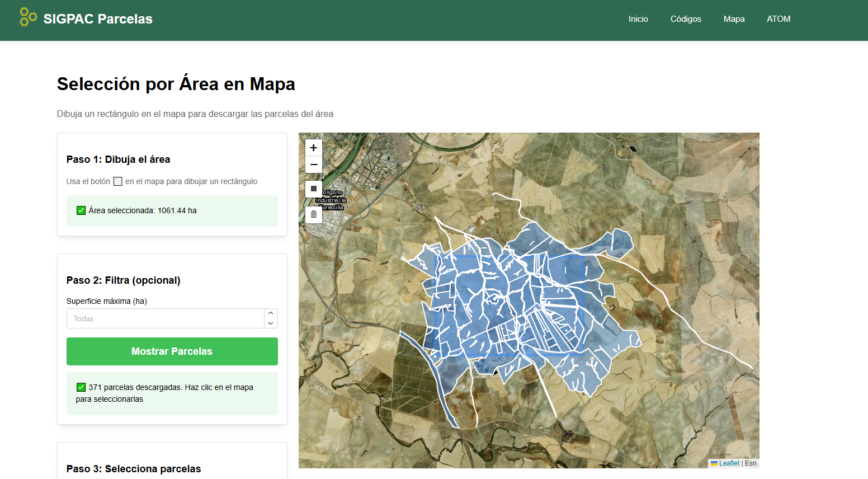Click the small rectangle icon in Paso 1 instructions
This screenshot has width=868, height=479.
(x=117, y=181)
